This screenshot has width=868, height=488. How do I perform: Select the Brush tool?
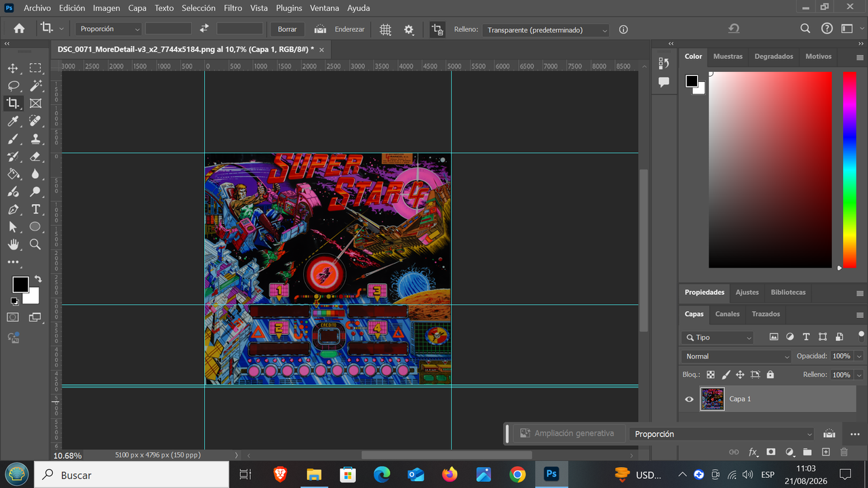point(13,138)
